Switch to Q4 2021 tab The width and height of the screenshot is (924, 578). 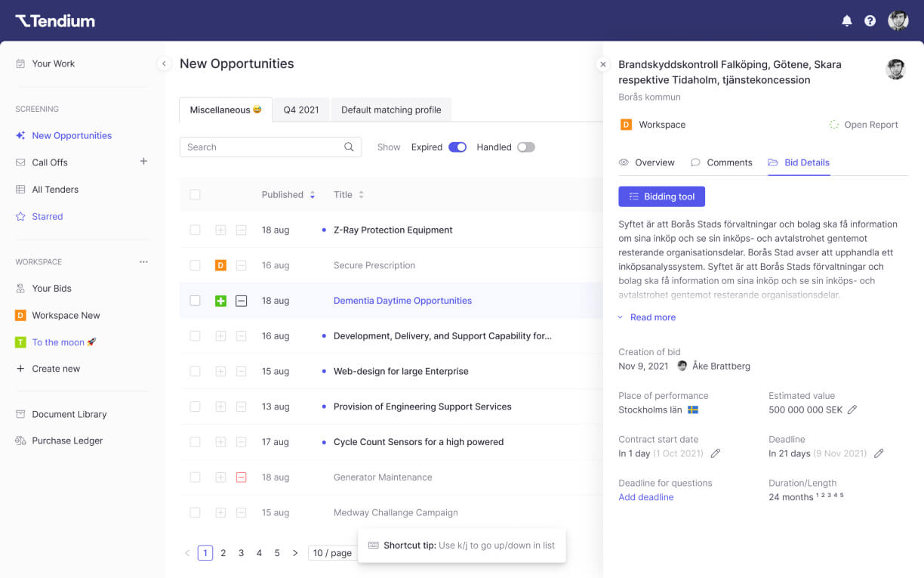tap(301, 110)
